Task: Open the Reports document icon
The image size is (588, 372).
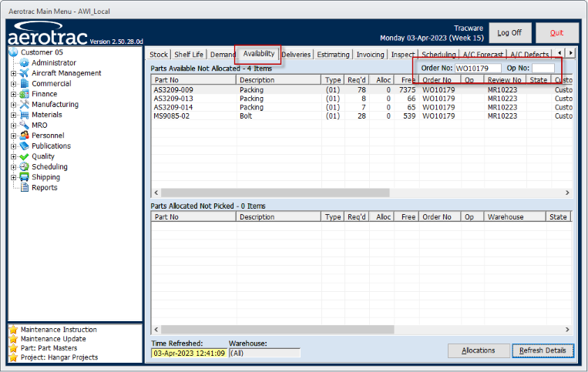Action: 25,188
